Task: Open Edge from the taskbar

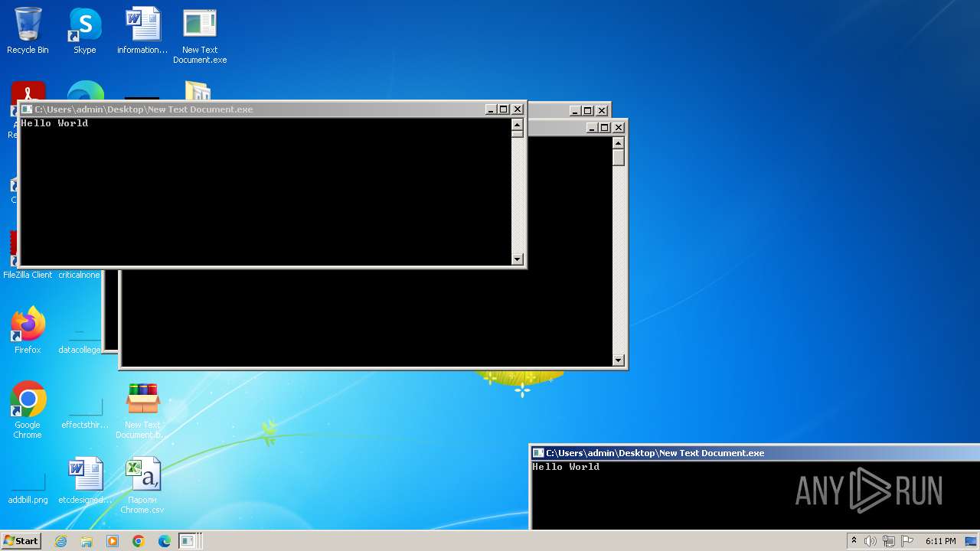Action: [165, 541]
